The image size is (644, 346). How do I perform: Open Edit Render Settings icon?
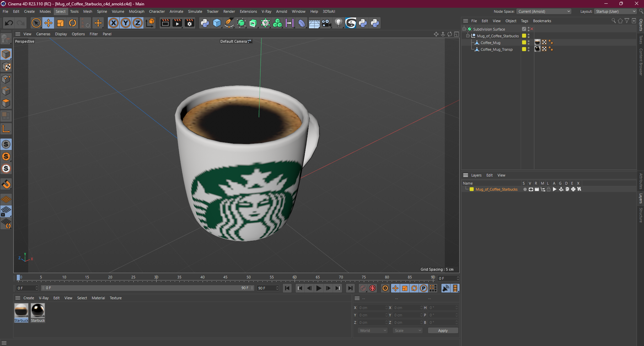point(189,23)
